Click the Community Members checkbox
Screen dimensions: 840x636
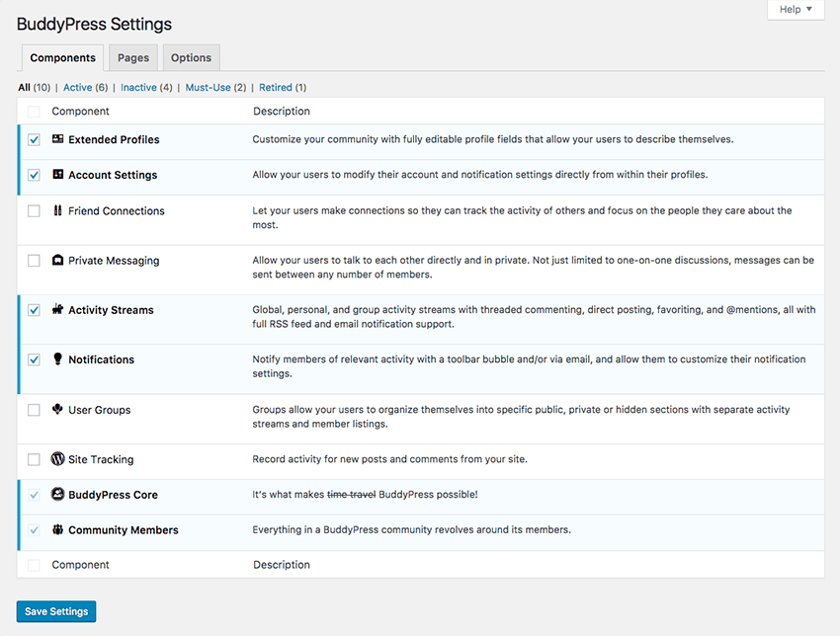[x=34, y=530]
